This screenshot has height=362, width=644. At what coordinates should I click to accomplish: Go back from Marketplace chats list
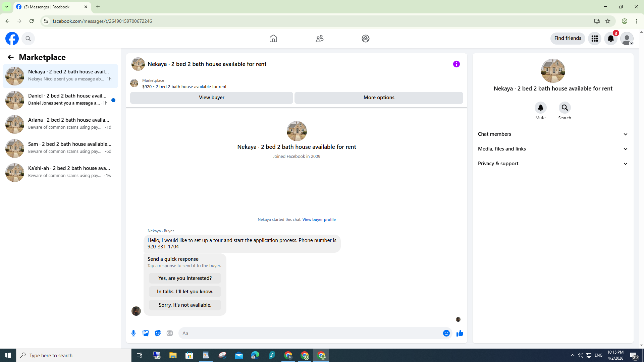(11, 57)
